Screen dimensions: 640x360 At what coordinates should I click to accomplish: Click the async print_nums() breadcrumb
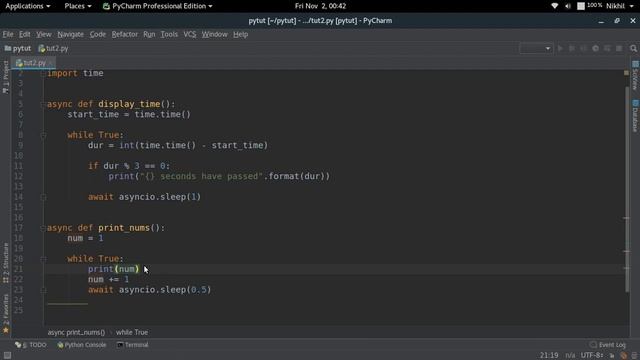[76, 332]
